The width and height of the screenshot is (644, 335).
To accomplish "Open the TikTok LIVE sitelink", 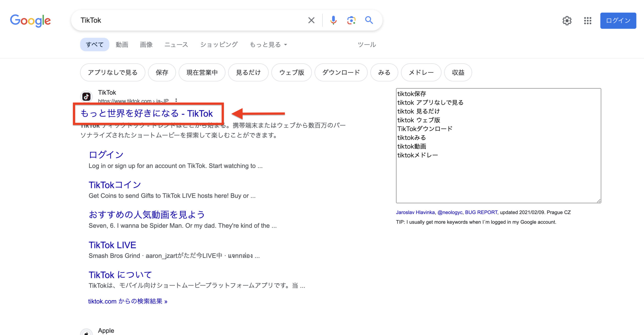I will coord(112,245).
